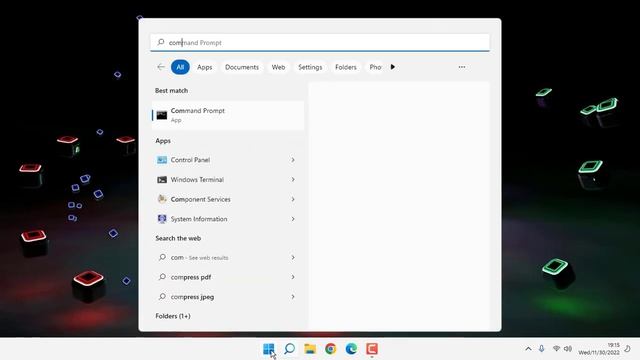Open taskbar Search magnifier

(x=289, y=349)
